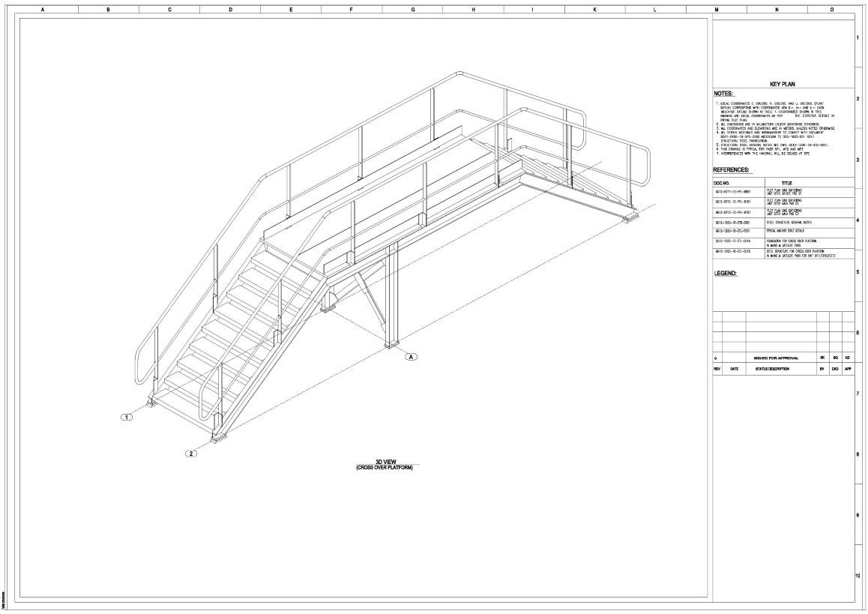Click the APP column header in revision block
Viewport: 868px width, 614px height.
tap(848, 369)
